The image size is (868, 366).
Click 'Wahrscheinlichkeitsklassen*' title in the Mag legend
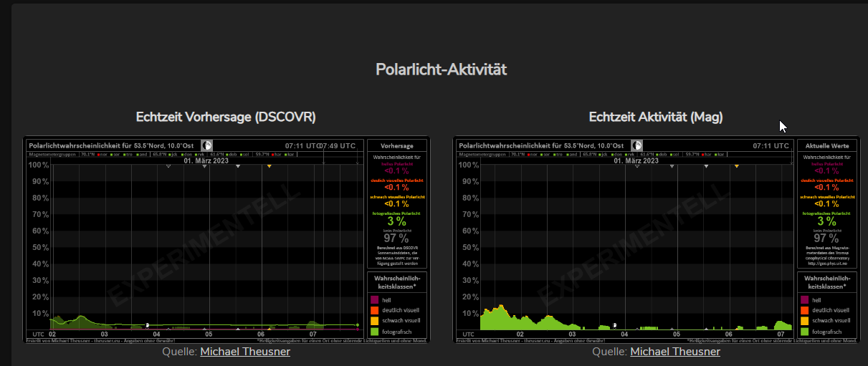click(x=827, y=281)
